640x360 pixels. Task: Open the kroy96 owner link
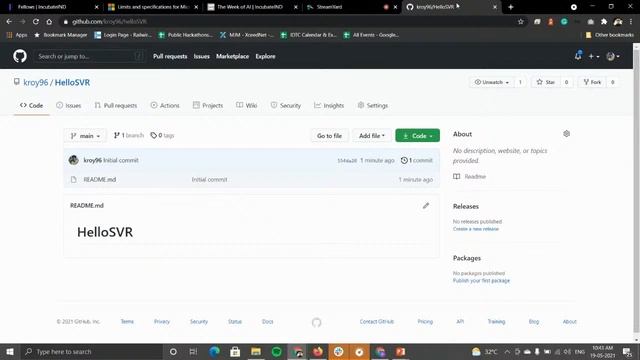coord(36,82)
